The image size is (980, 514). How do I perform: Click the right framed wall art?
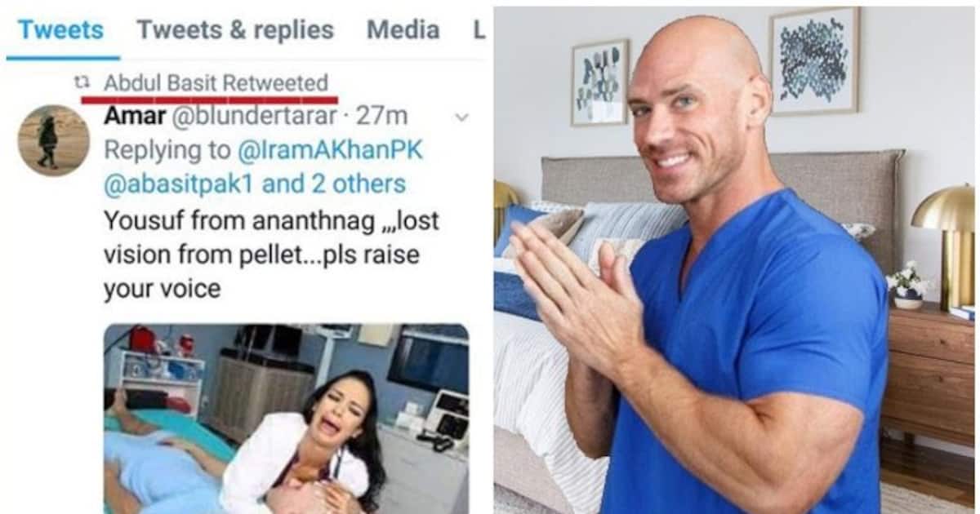[x=814, y=60]
